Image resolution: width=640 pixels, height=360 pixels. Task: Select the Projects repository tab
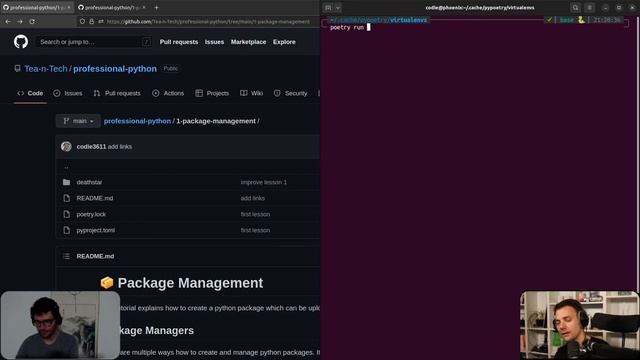[x=212, y=93]
